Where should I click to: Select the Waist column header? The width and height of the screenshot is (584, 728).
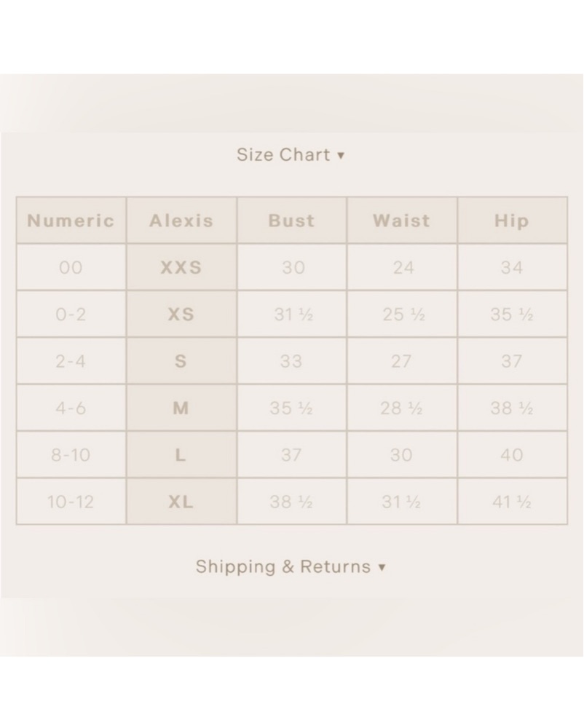point(402,221)
